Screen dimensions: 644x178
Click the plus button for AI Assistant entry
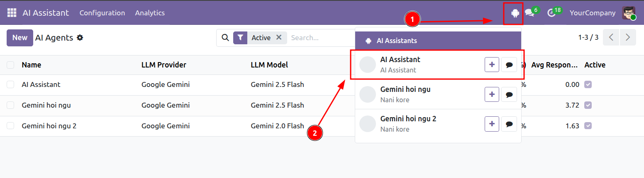pos(492,65)
